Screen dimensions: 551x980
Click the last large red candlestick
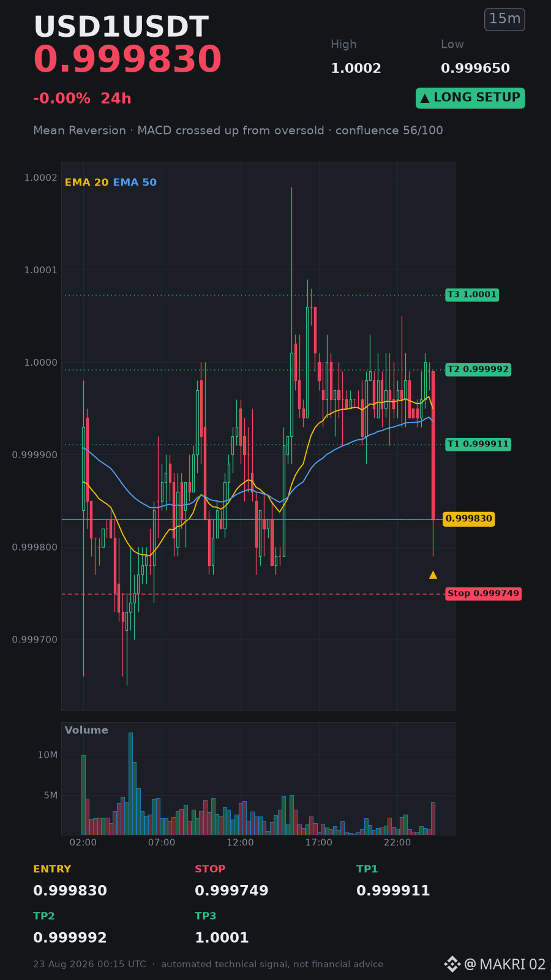[x=433, y=445]
